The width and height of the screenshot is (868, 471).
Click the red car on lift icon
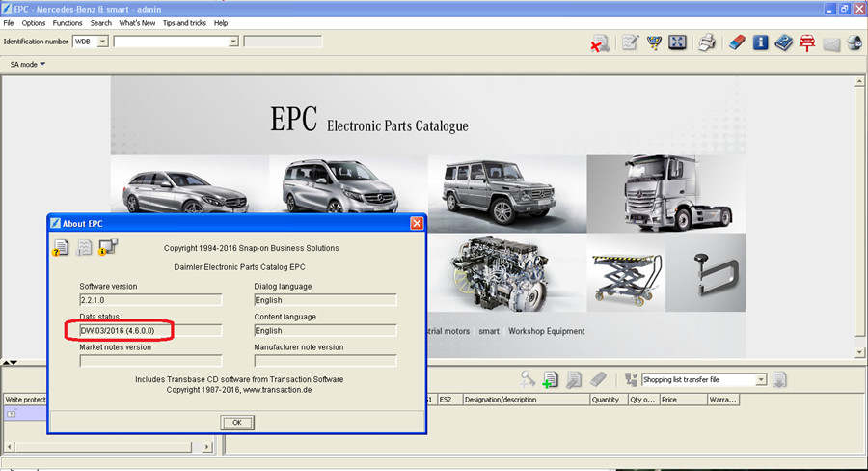[x=807, y=42]
